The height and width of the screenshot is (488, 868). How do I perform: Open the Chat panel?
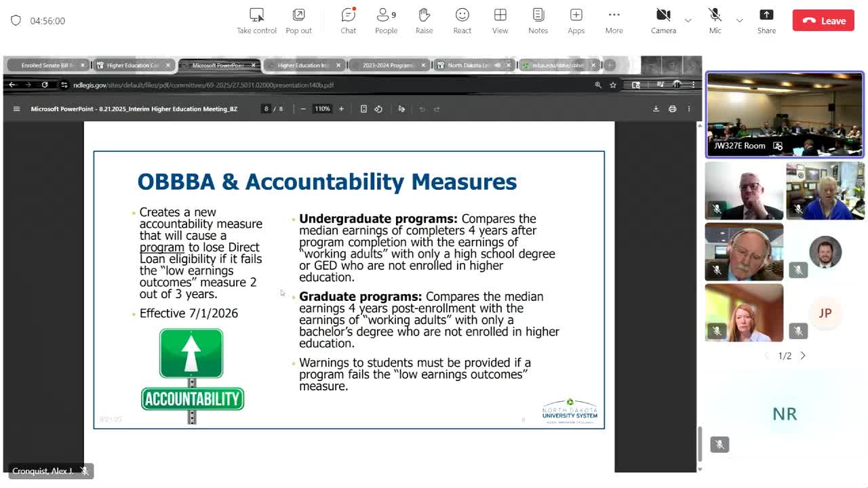point(348,21)
